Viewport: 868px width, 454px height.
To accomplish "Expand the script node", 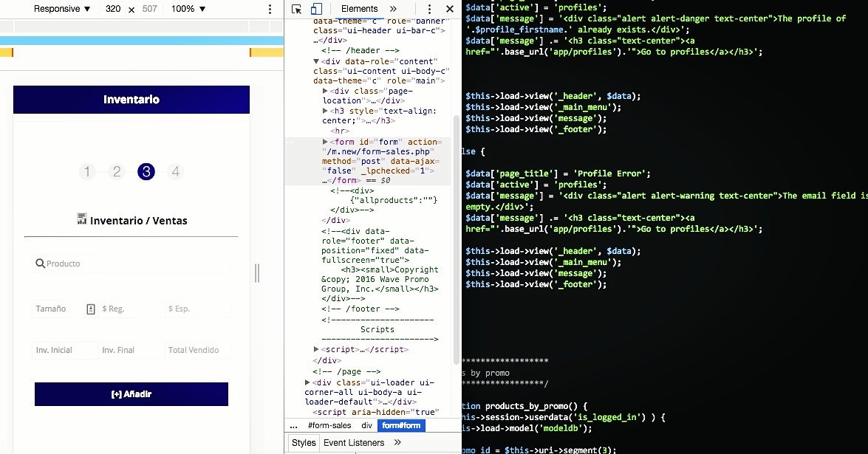I will (316, 349).
